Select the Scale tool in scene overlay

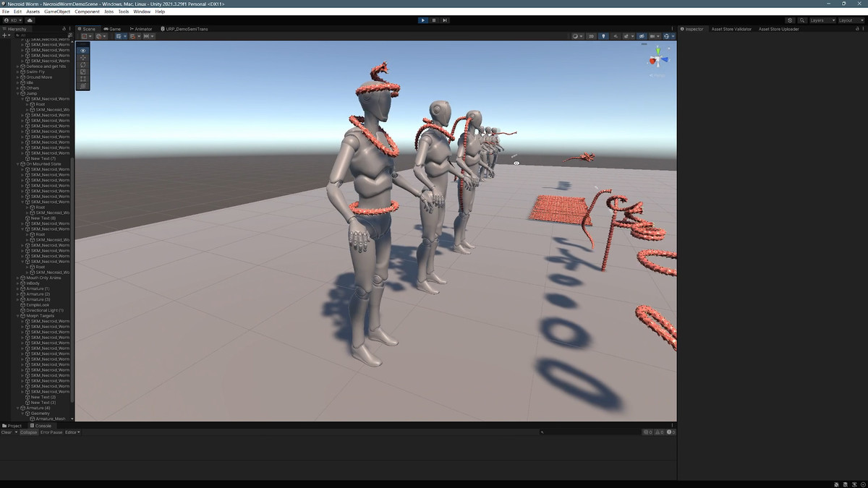(x=83, y=72)
